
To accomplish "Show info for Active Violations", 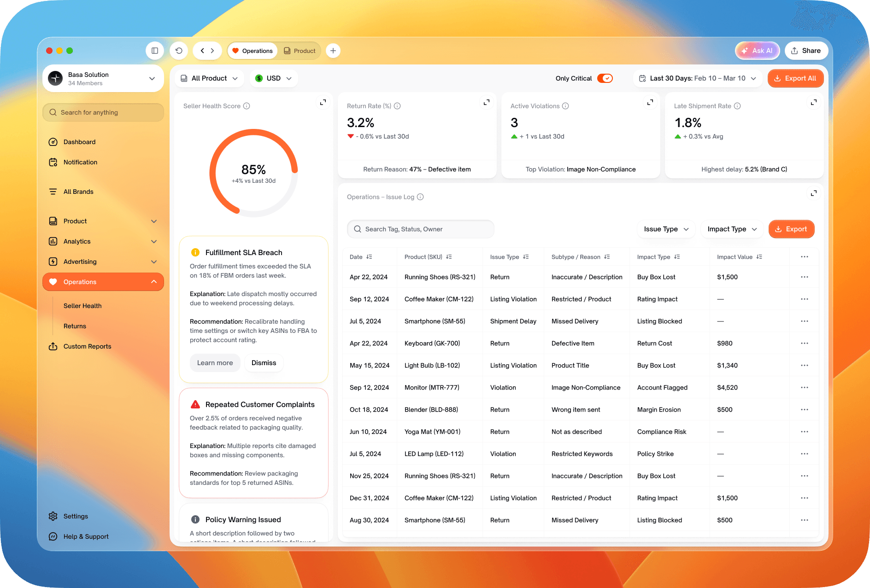I will coord(565,106).
